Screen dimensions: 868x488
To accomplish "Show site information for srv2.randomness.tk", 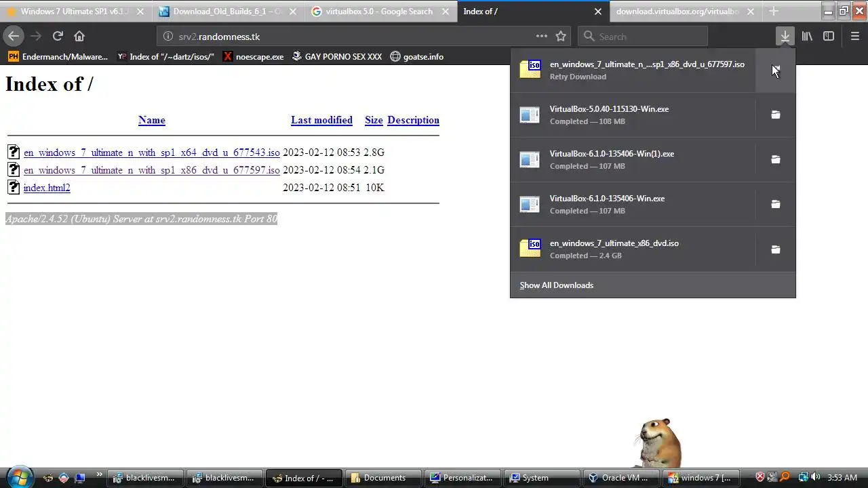I will click(168, 37).
